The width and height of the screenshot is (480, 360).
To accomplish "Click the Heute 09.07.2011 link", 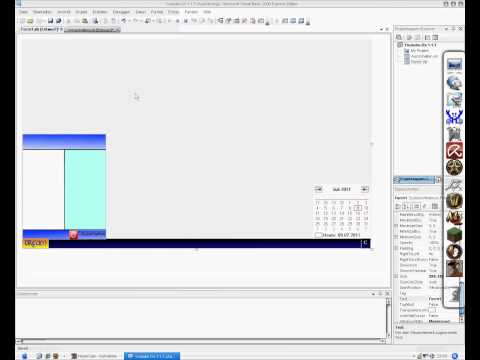I will point(341,235).
